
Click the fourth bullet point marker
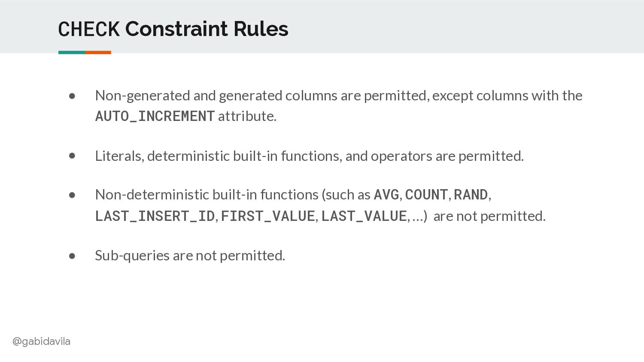(72, 256)
